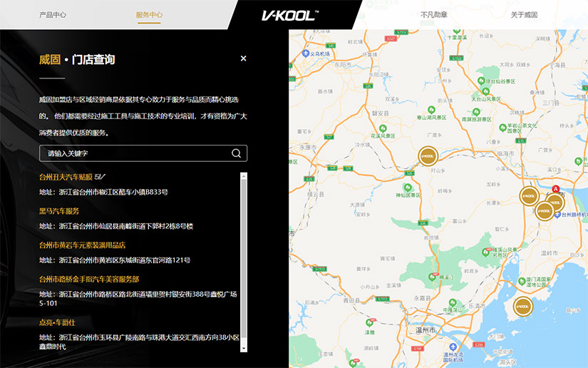Click the V-KOOL logo in header

289,15
